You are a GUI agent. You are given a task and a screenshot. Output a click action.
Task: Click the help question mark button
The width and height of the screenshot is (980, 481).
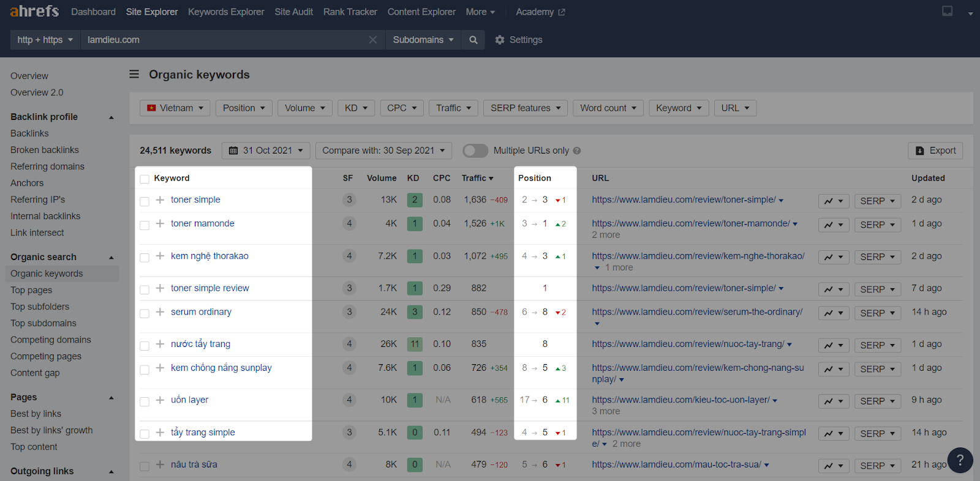960,460
